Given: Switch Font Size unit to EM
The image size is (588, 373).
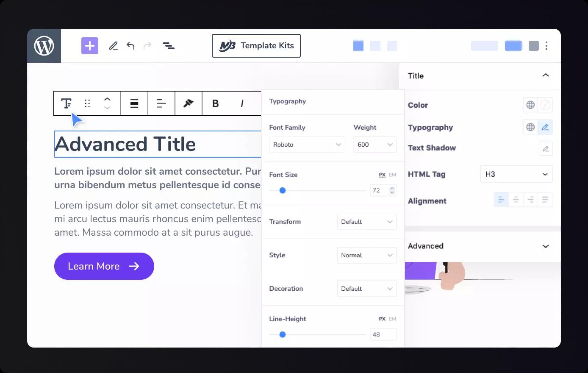Looking at the screenshot, I should tap(392, 175).
